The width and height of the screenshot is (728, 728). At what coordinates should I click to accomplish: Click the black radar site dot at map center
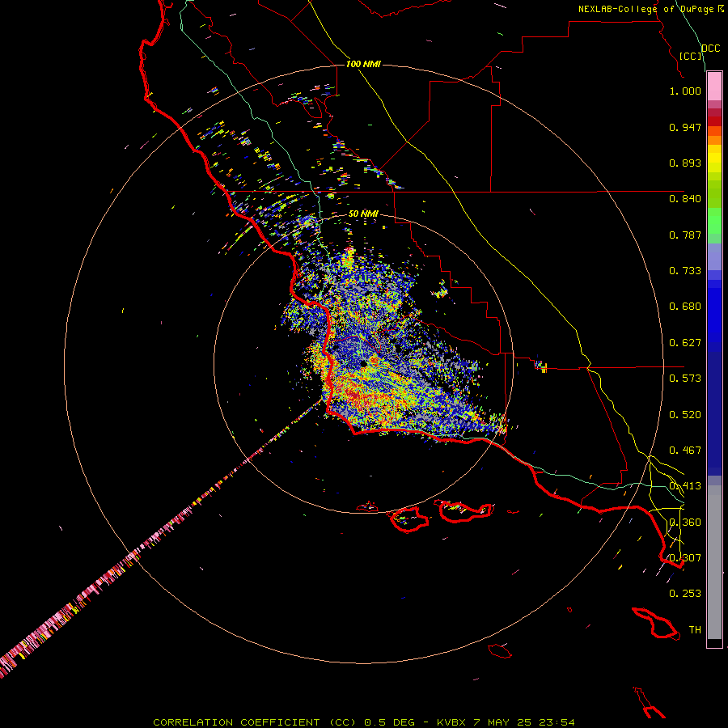coord(363,364)
